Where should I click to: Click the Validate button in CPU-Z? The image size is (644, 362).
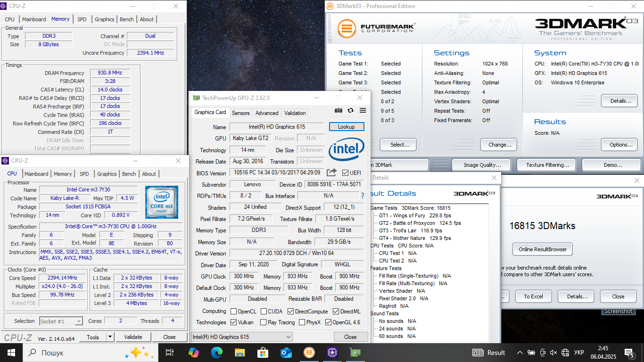133,337
